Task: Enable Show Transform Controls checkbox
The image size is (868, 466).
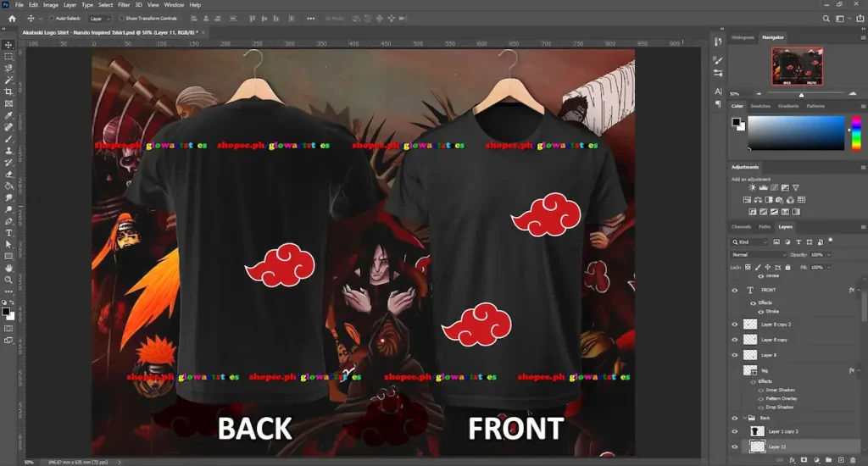Action: [122, 19]
